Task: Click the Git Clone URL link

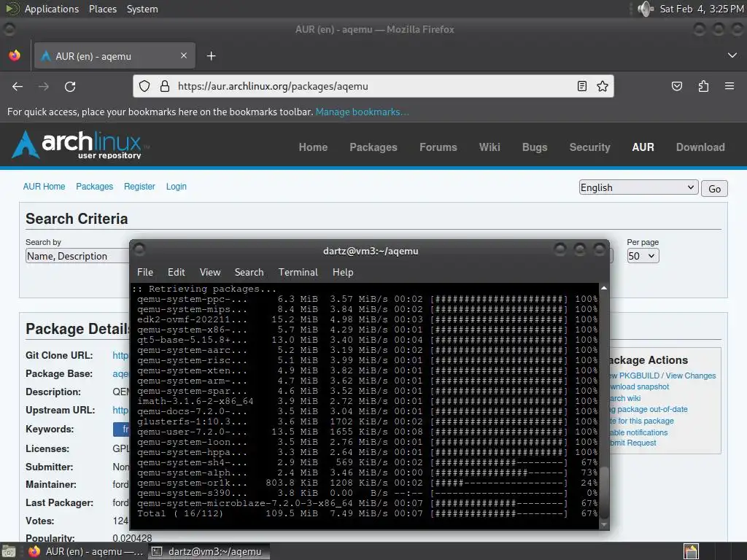Action: (x=120, y=355)
